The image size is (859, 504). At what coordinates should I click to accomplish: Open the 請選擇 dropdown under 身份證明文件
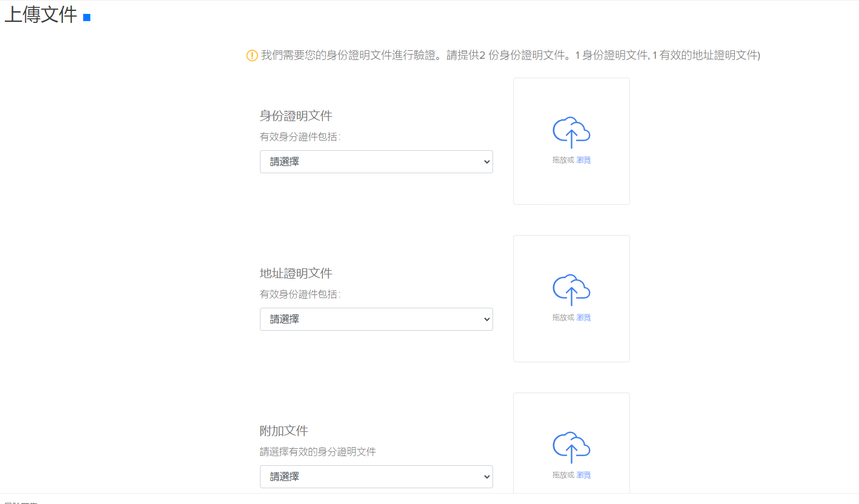point(376,162)
